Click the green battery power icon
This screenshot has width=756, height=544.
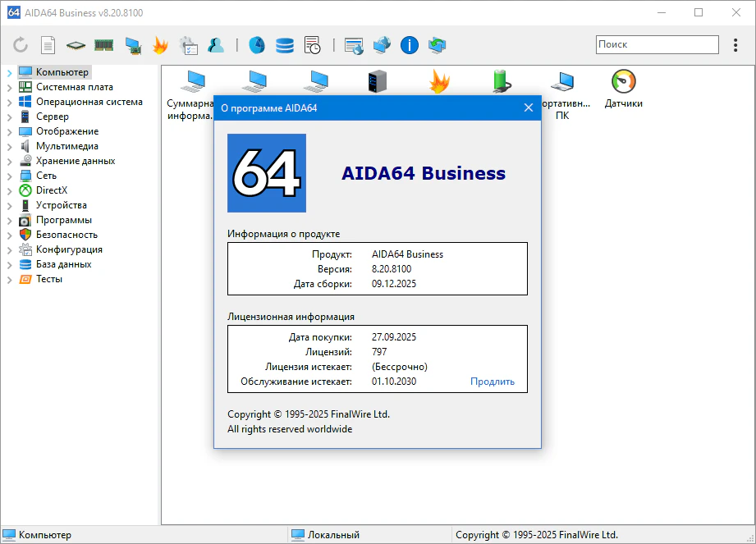click(502, 81)
